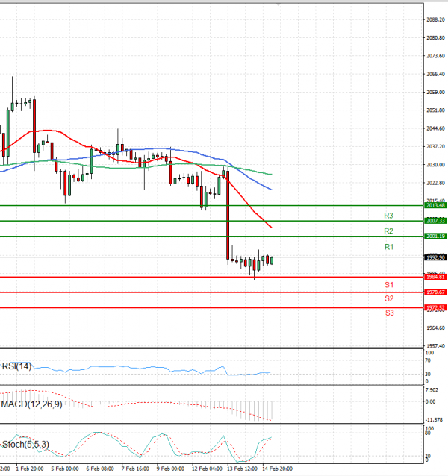Select the 1984.81 red price tag

point(435,277)
